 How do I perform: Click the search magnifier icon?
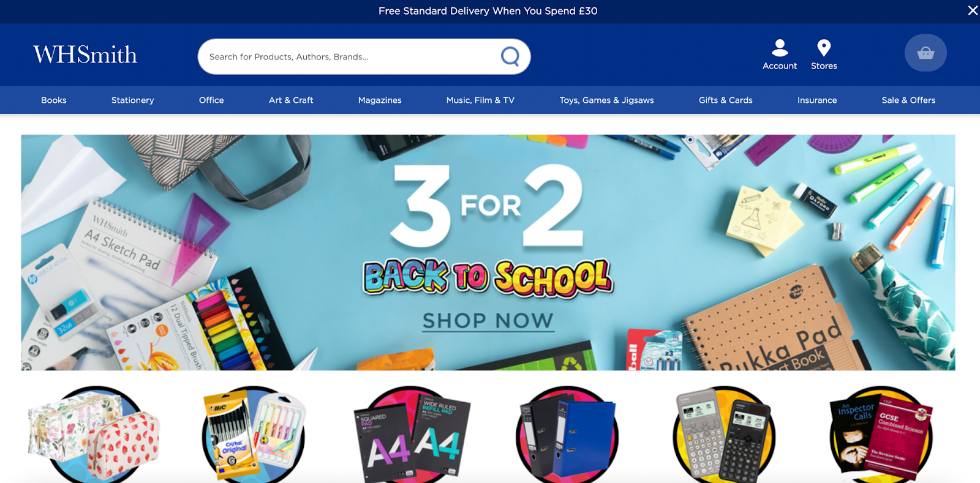pyautogui.click(x=510, y=56)
